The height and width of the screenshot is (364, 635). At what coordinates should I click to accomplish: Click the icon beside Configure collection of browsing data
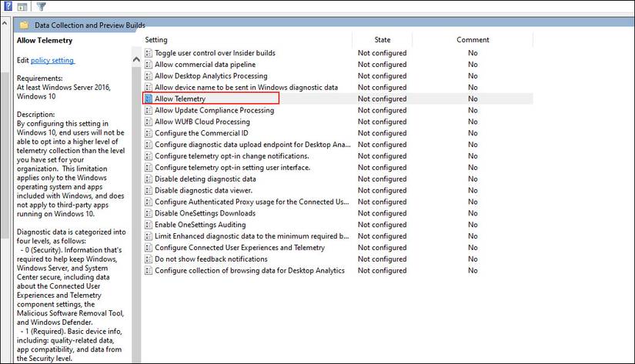149,270
